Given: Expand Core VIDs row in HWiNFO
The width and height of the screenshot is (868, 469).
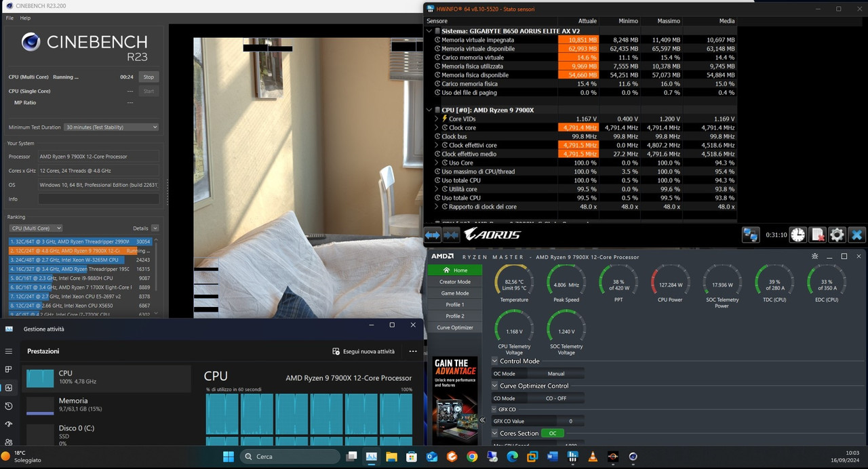Looking at the screenshot, I should [436, 119].
